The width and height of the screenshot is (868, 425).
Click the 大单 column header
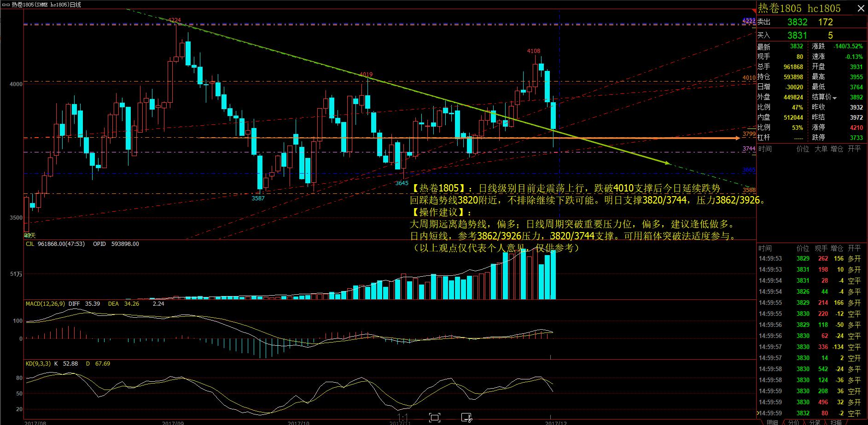coord(821,149)
